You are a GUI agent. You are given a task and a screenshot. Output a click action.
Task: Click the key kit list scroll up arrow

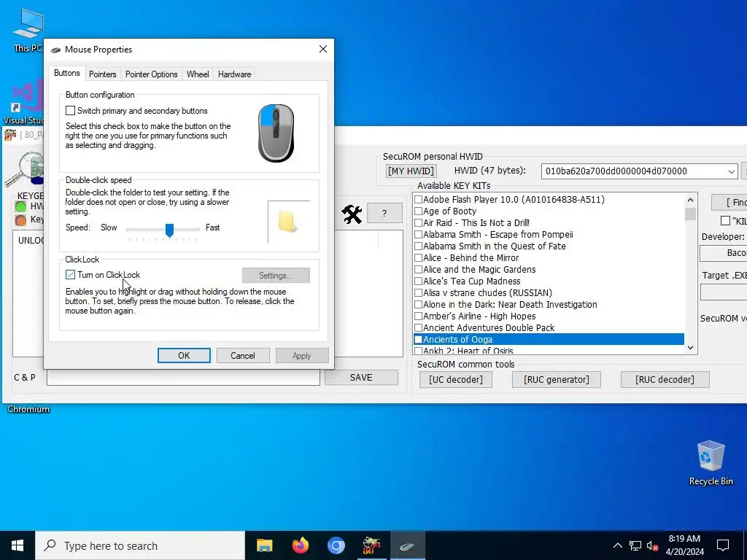point(690,200)
